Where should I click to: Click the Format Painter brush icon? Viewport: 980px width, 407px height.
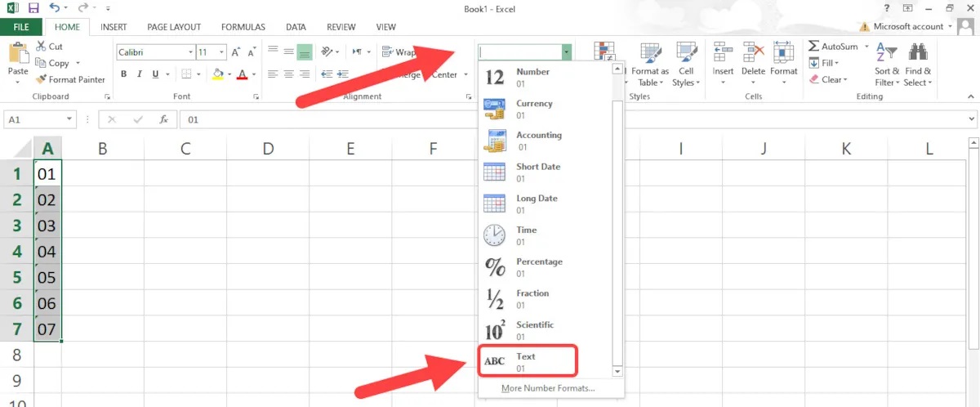tap(41, 80)
